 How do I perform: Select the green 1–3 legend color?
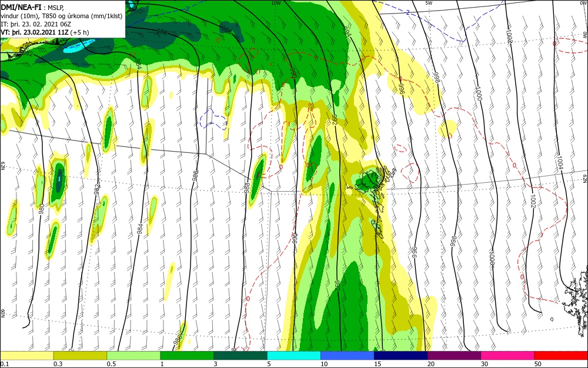pyautogui.click(x=187, y=356)
